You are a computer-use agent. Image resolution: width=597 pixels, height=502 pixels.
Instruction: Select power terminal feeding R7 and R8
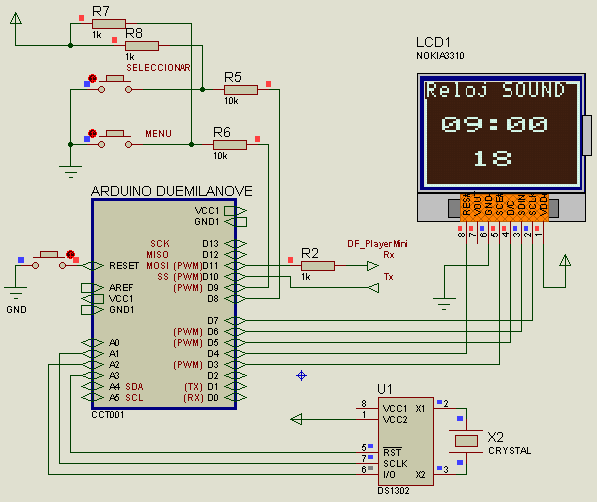(x=16, y=18)
